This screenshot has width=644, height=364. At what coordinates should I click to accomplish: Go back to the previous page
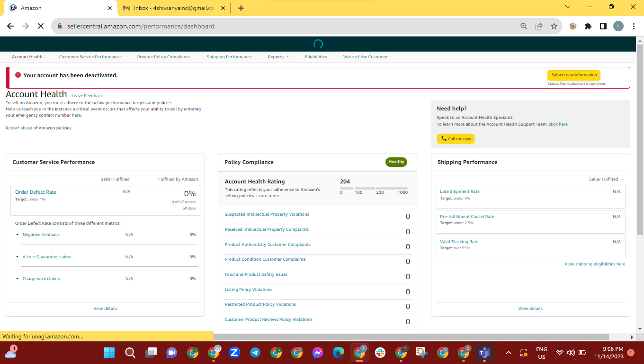[x=10, y=26]
